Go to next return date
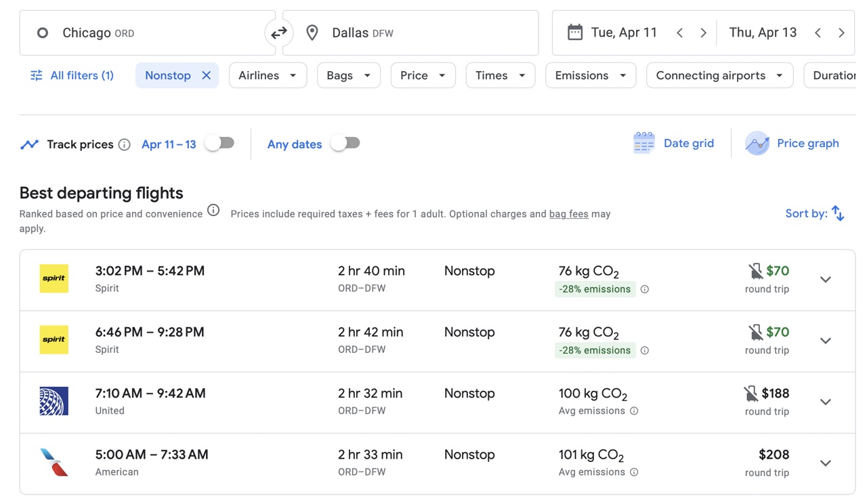Screen dimensions: 867x504 (x=841, y=33)
